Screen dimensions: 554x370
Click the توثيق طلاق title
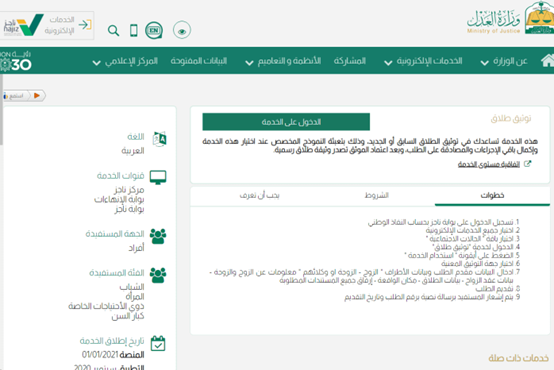coord(511,118)
